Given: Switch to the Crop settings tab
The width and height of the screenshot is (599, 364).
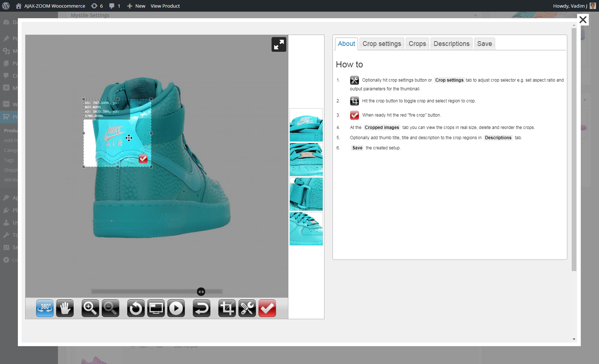Looking at the screenshot, I should [382, 44].
